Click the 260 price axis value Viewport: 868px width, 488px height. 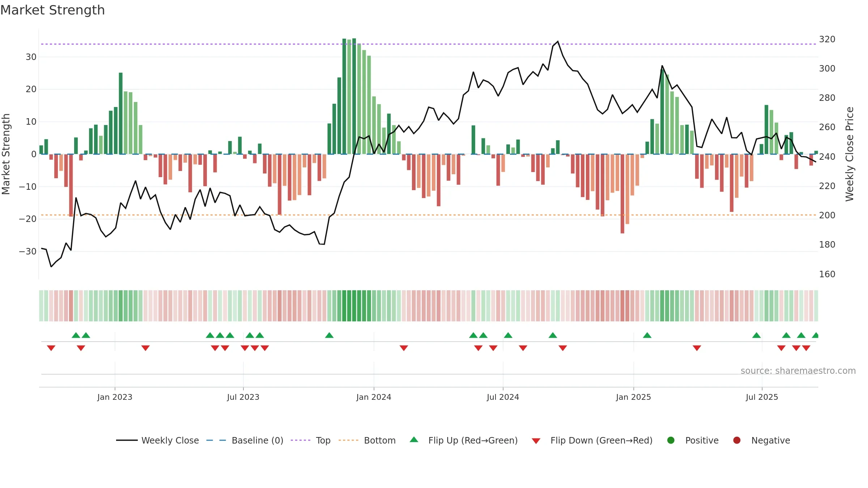point(827,127)
